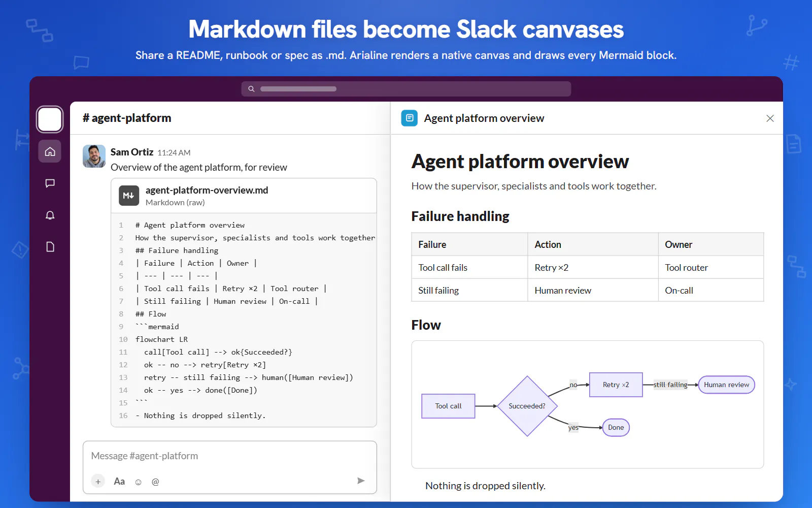Click the Flow heading in canvas

tap(426, 325)
